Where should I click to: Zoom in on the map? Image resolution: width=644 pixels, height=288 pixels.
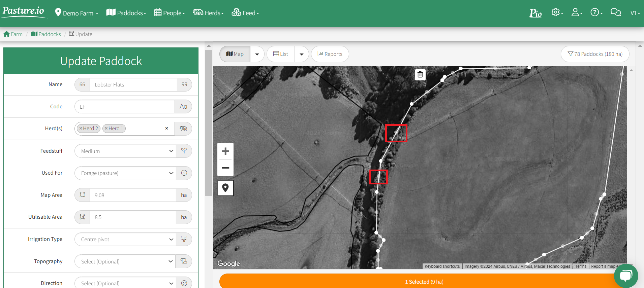[225, 151]
